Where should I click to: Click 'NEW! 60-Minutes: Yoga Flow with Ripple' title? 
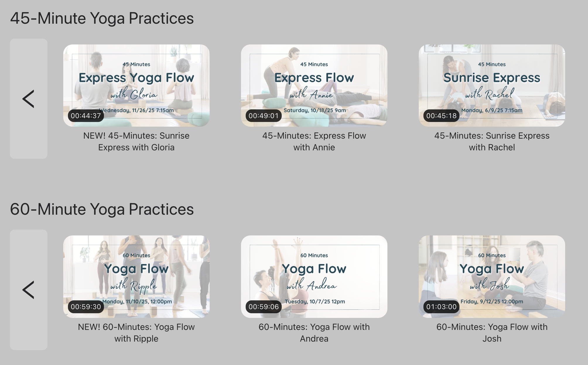(x=136, y=333)
